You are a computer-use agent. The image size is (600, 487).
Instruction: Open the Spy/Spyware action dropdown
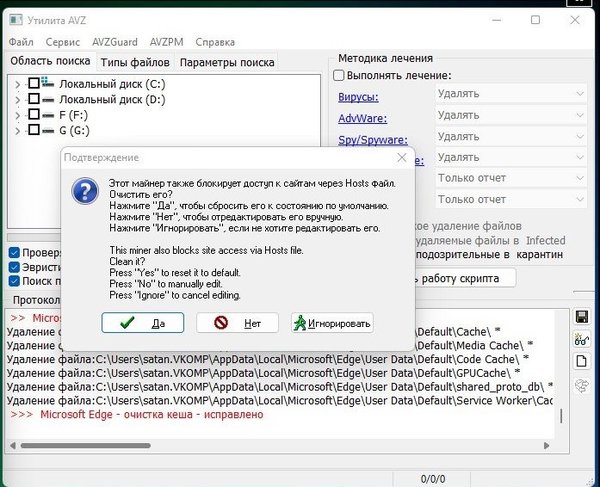pyautogui.click(x=511, y=137)
